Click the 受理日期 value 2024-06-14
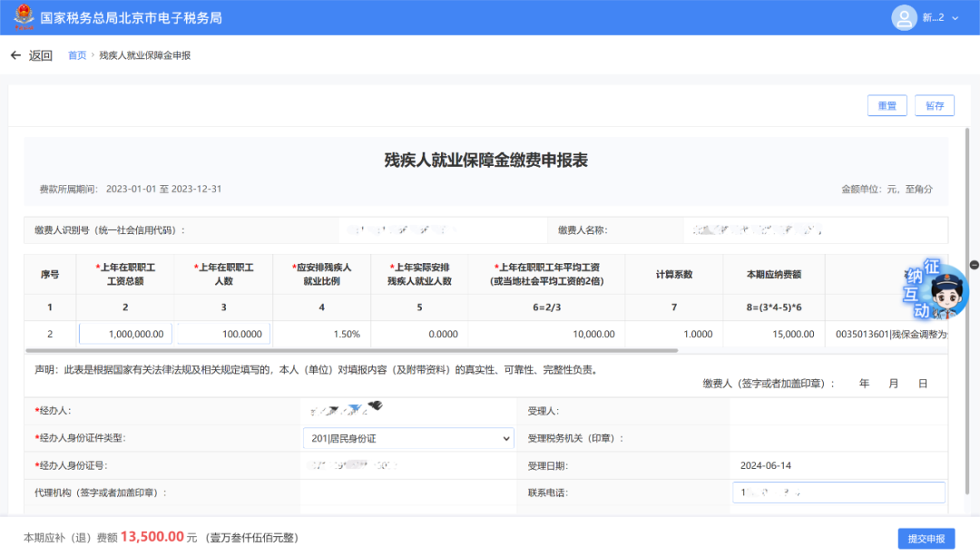The image size is (980, 556). [x=766, y=465]
